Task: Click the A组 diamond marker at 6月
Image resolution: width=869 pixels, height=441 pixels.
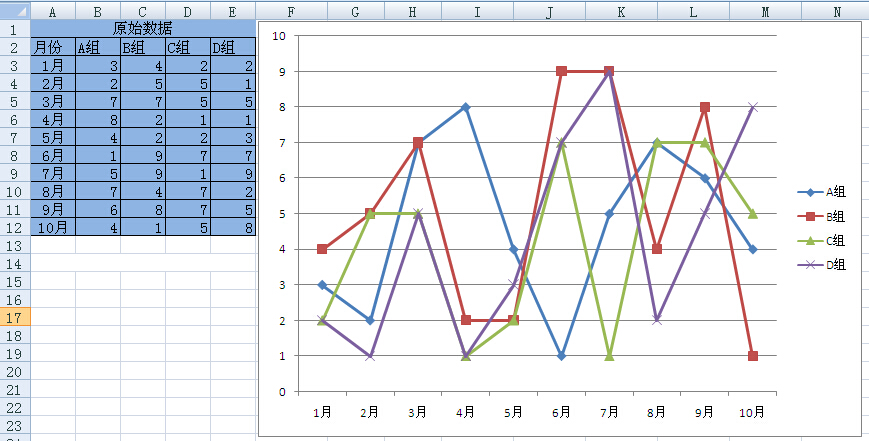Action: click(561, 356)
